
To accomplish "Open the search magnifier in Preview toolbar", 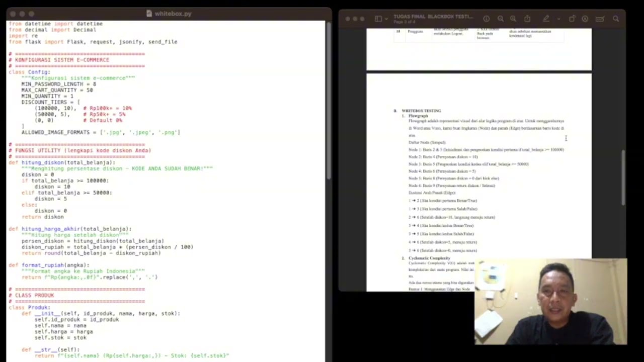I will click(616, 19).
